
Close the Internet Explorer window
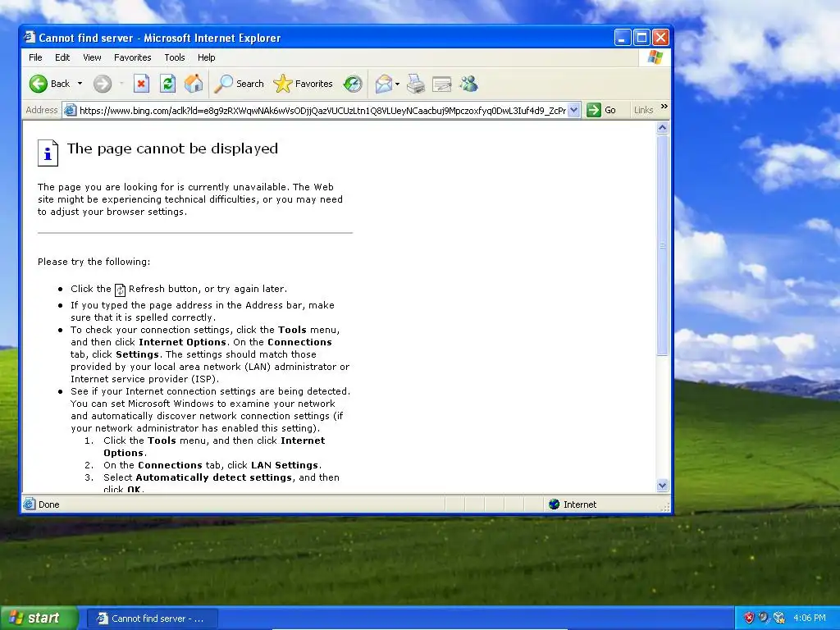coord(660,38)
